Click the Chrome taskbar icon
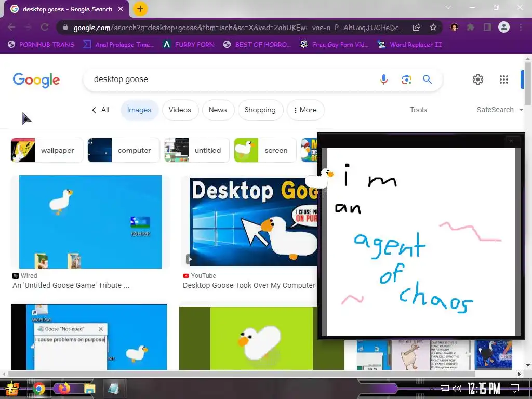 (38, 389)
